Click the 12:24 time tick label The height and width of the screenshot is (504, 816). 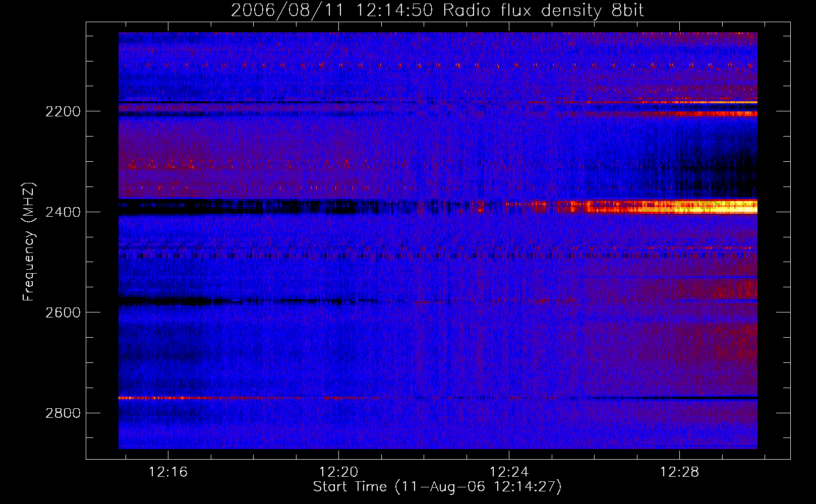(509, 472)
